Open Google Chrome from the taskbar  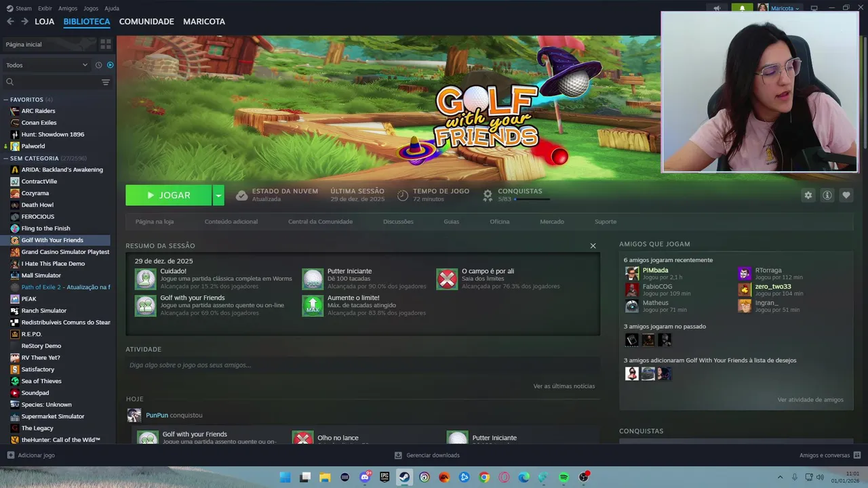pos(484,477)
